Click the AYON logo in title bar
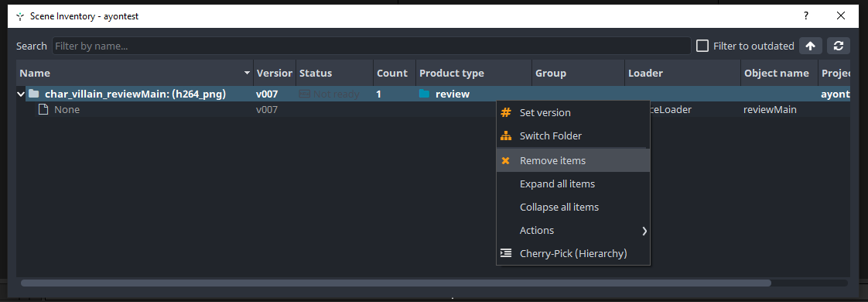The image size is (868, 302). [x=20, y=16]
